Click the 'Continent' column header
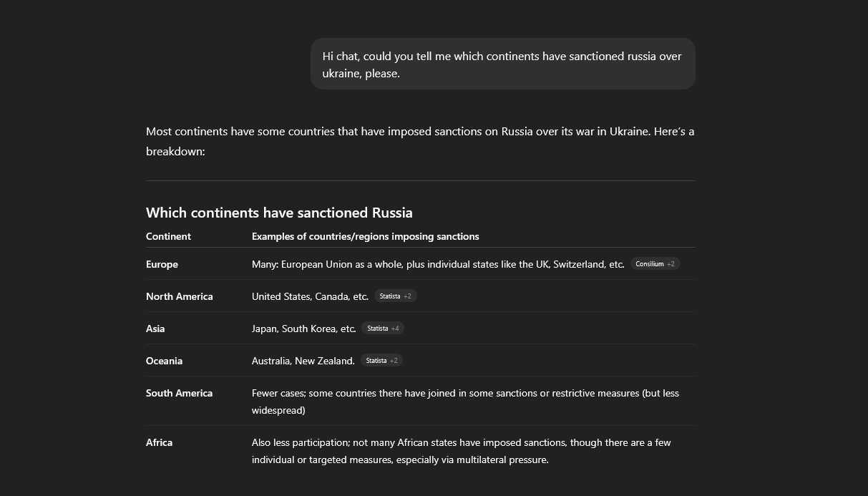Screen dimensions: 868x496 (168, 236)
